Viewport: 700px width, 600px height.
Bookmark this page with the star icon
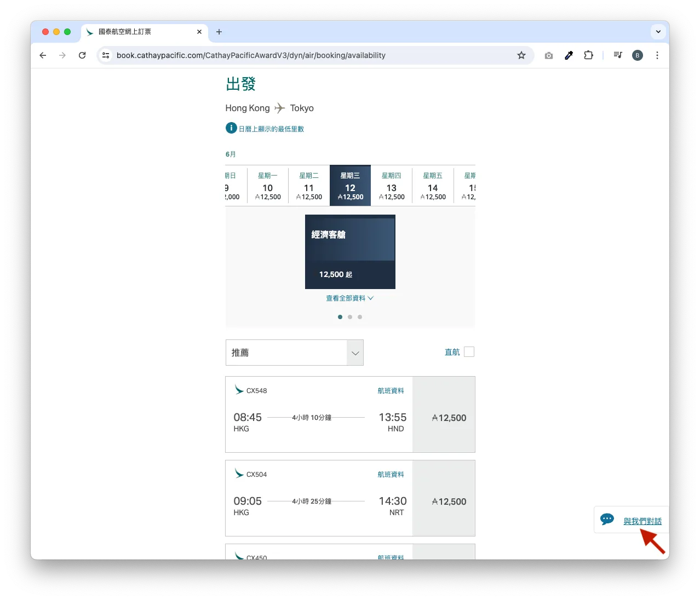click(521, 55)
